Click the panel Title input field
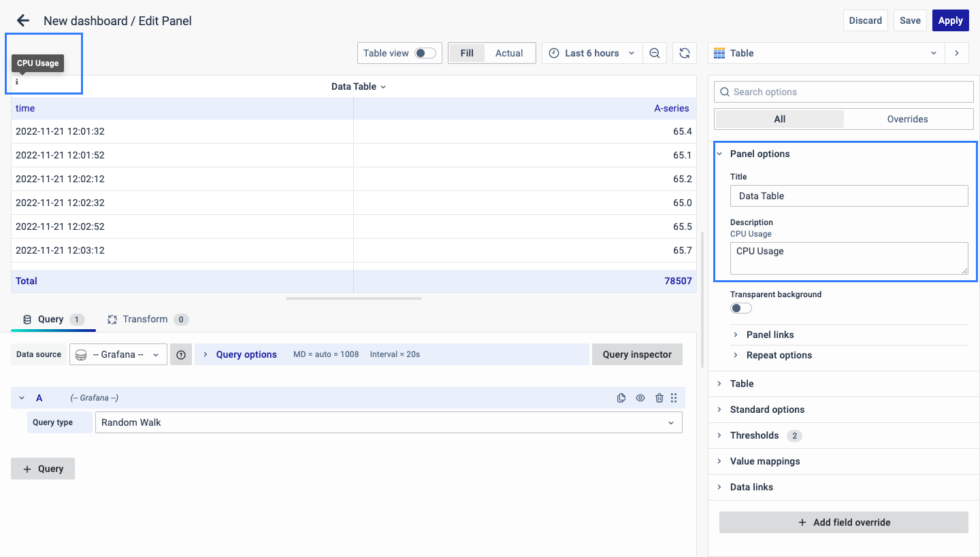 point(849,196)
